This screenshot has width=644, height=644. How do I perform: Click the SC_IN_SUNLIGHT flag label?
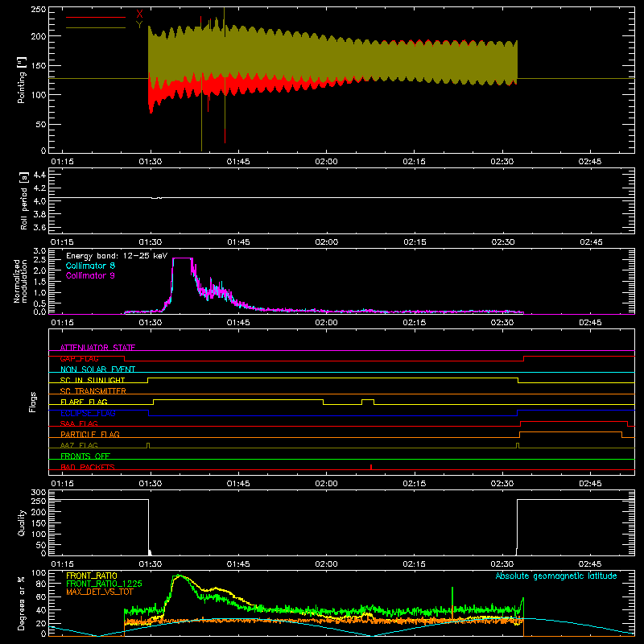coord(93,380)
